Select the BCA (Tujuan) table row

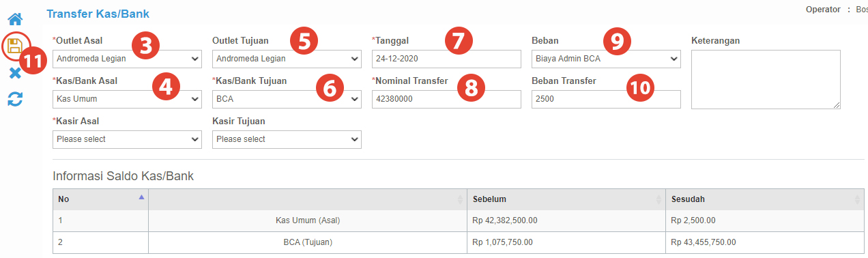point(459,242)
